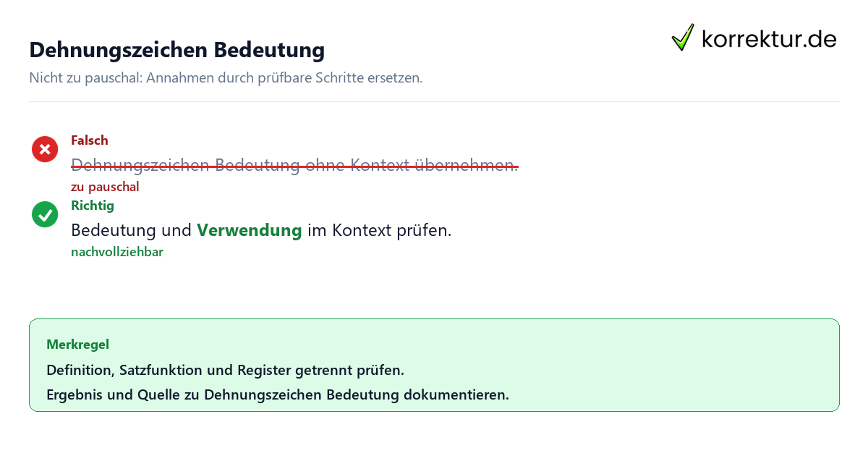868x456 pixels.
Task: Open the korrektur.de brand name link
Action: click(769, 38)
